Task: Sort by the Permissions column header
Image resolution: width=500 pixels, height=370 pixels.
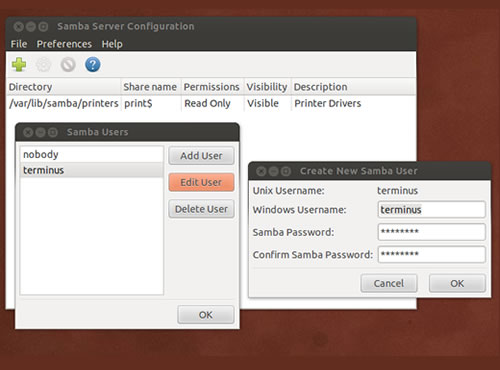Action: (212, 87)
